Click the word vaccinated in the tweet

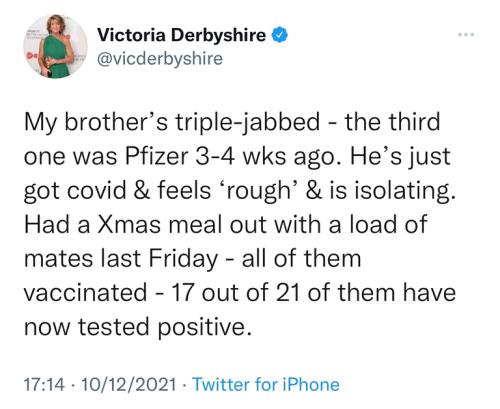(x=85, y=292)
